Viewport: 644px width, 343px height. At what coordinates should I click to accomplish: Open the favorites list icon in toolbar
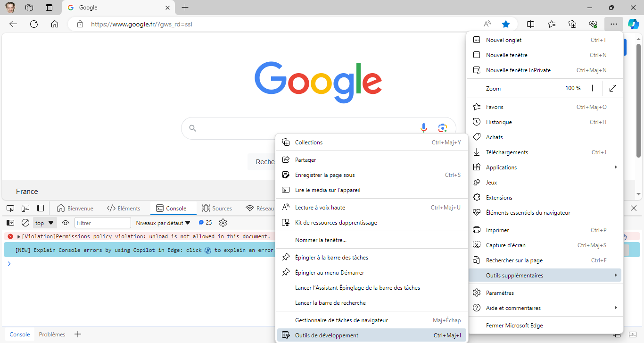tap(552, 24)
